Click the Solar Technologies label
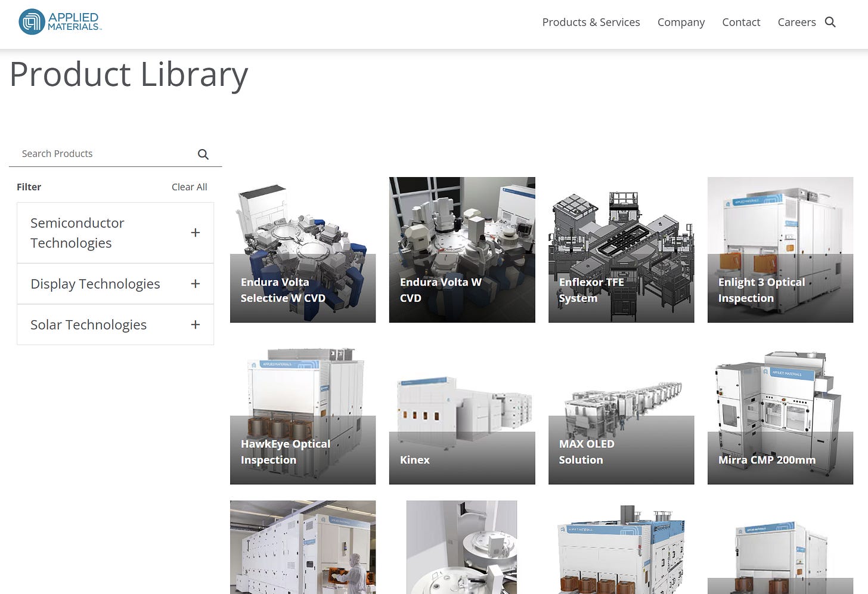Viewport: 868px width, 594px height. click(88, 324)
